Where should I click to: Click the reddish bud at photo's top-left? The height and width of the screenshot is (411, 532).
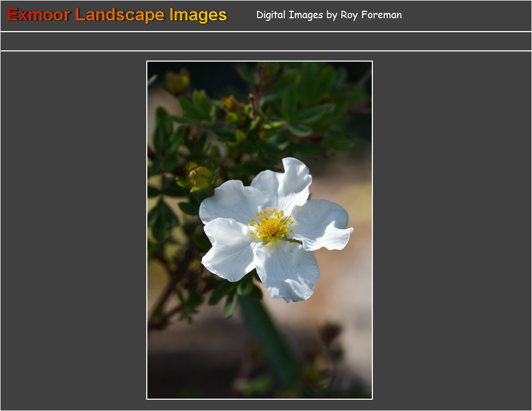tap(177, 83)
